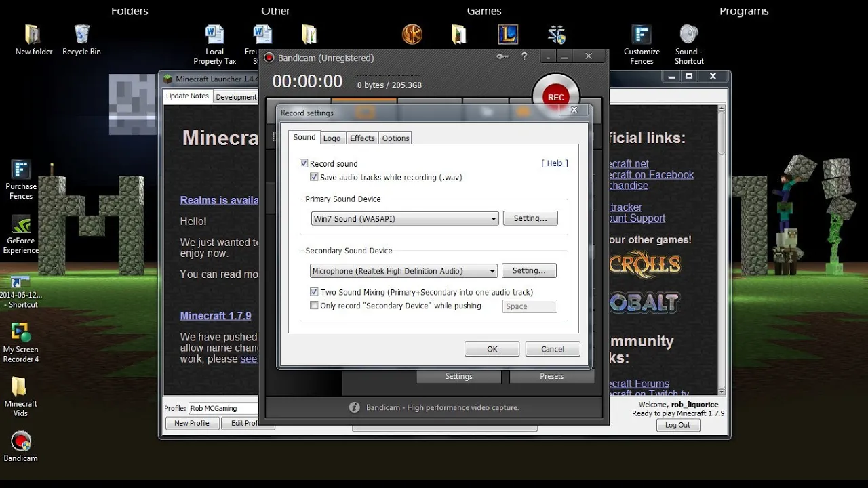Select the 2014-06-12 Shortcut desktop icon
This screenshot has height=488, width=868.
pyautogui.click(x=20, y=291)
